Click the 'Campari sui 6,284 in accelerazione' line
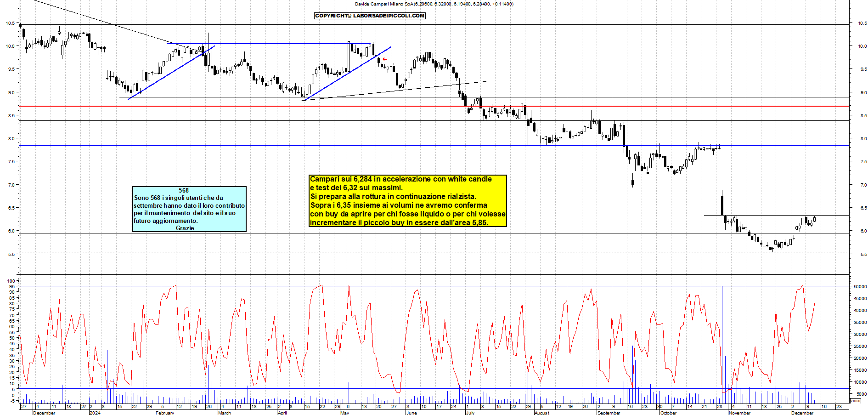The width and height of the screenshot is (868, 415). [401, 179]
